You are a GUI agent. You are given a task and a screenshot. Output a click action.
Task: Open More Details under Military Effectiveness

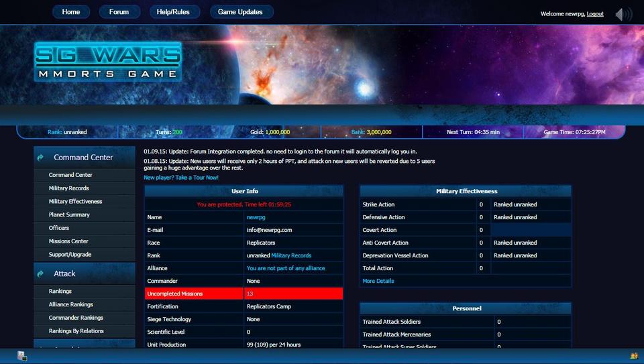click(x=378, y=281)
